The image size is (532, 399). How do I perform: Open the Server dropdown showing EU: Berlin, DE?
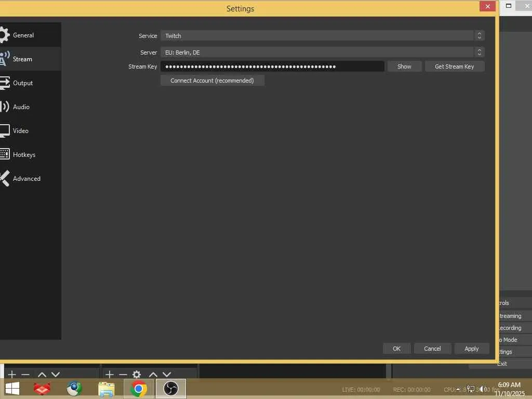click(322, 52)
